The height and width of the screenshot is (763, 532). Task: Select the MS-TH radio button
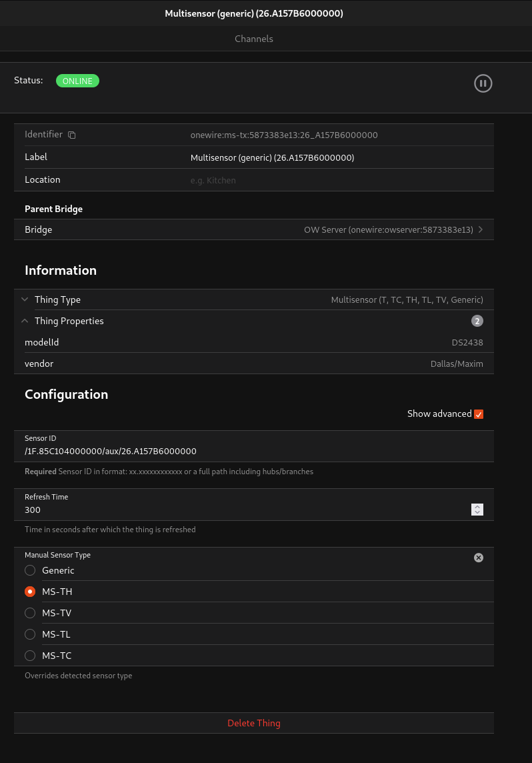pos(30,592)
